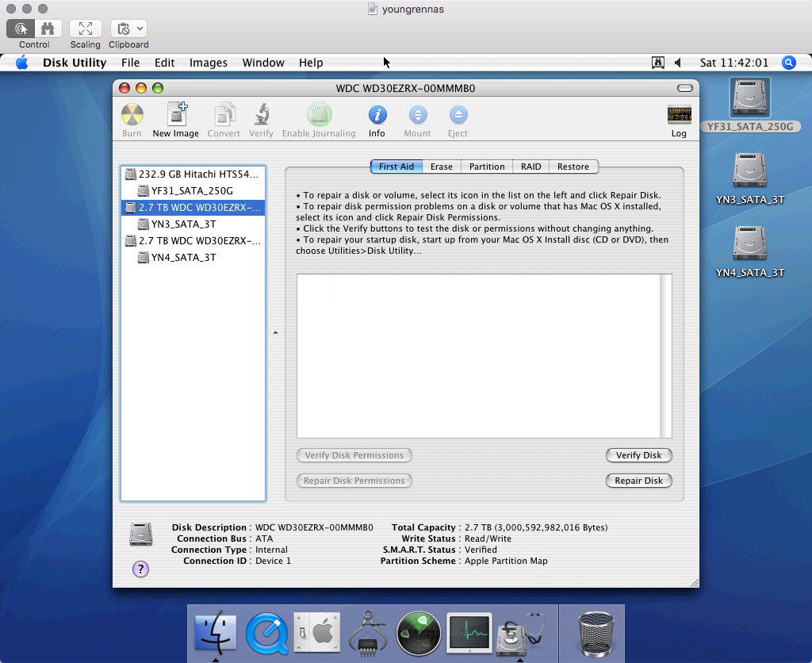Image resolution: width=812 pixels, height=663 pixels.
Task: Click the Repair Disk Permissions button
Action: click(354, 481)
